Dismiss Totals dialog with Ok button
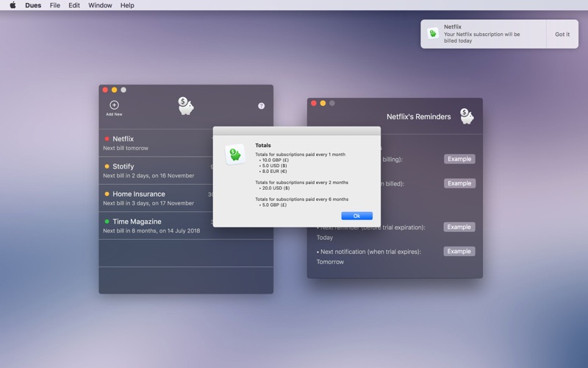Screen dimensions: 588x368 (x=356, y=216)
